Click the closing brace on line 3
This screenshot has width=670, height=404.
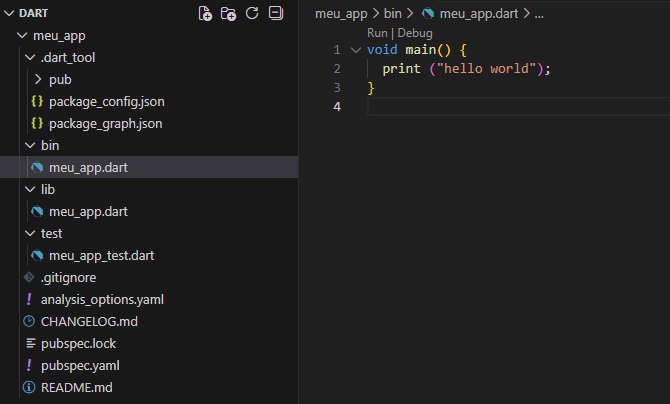tap(371, 88)
